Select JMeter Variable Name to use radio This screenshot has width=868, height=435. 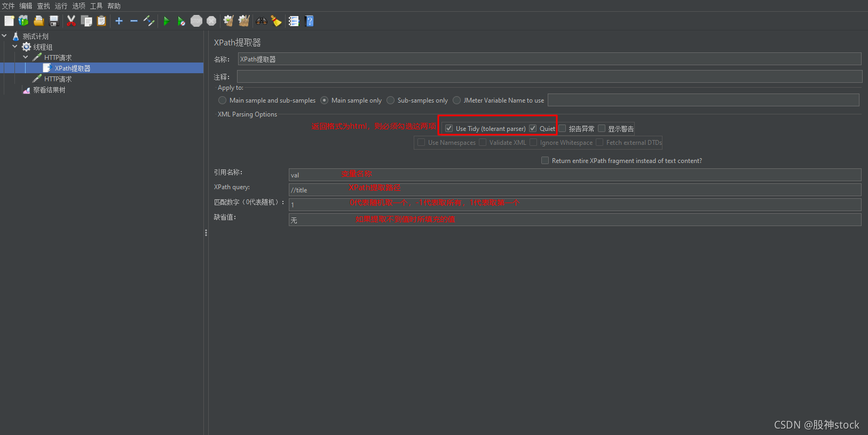point(456,100)
